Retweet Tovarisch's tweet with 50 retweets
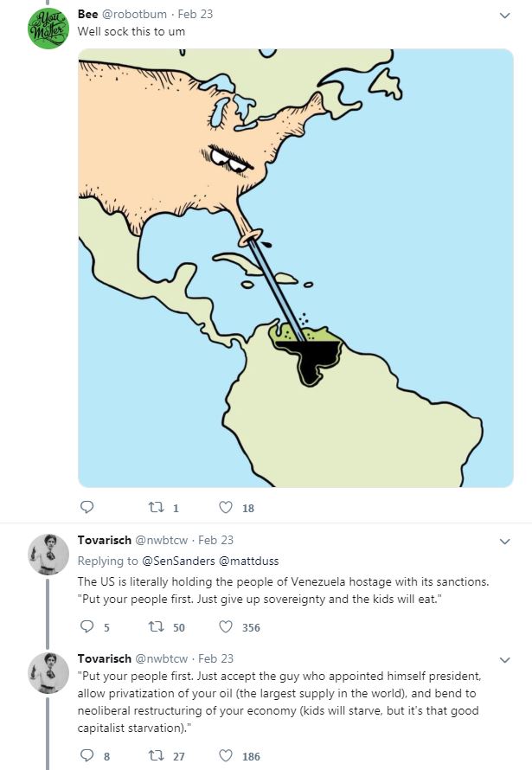532x770 pixels. [x=157, y=626]
